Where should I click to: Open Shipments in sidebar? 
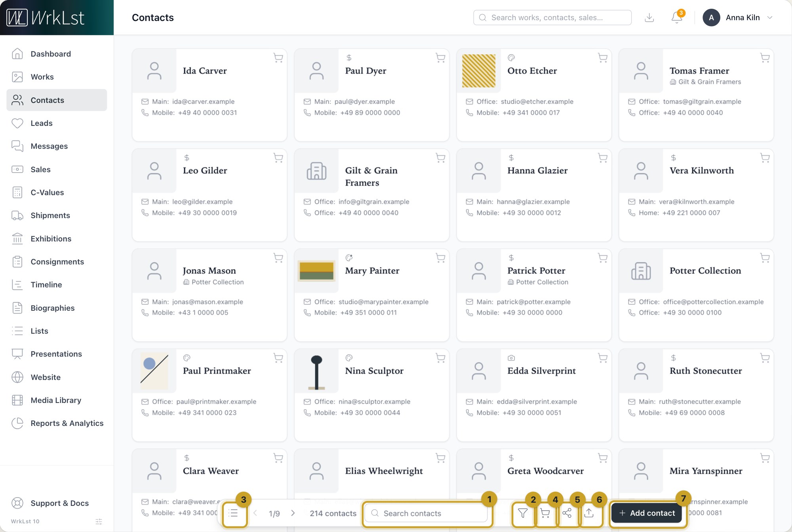(57, 215)
